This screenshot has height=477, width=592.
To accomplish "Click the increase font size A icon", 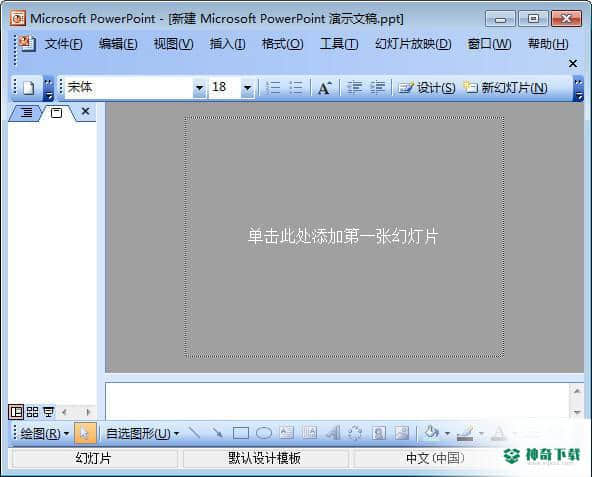I will click(325, 88).
